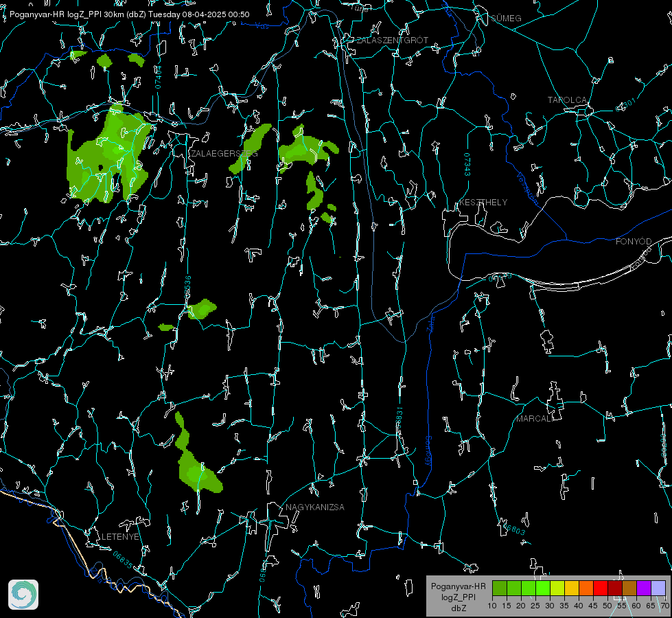Image resolution: width=672 pixels, height=618 pixels.
Task: Click the swirl weather service logo
Action: point(23,595)
